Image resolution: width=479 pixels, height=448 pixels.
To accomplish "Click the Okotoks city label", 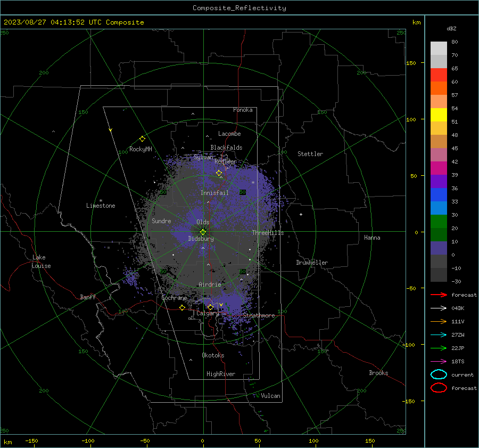I will pyautogui.click(x=213, y=355).
